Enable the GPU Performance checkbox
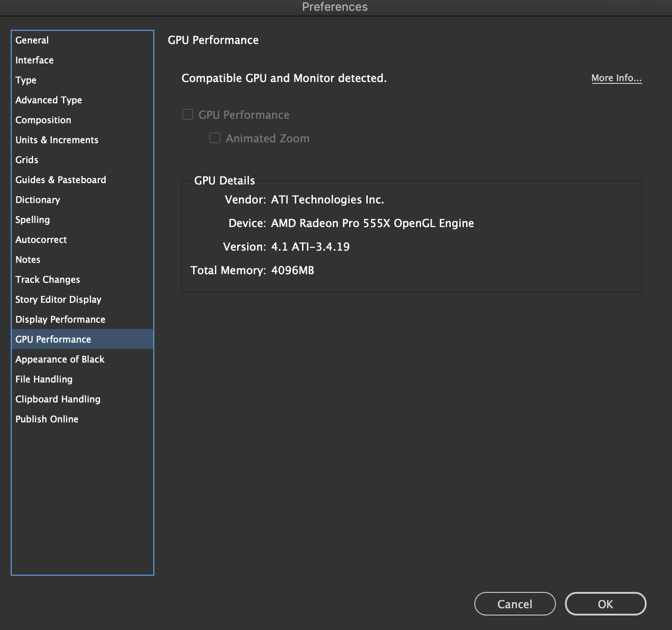Screen dimensions: 672x630 187,114
